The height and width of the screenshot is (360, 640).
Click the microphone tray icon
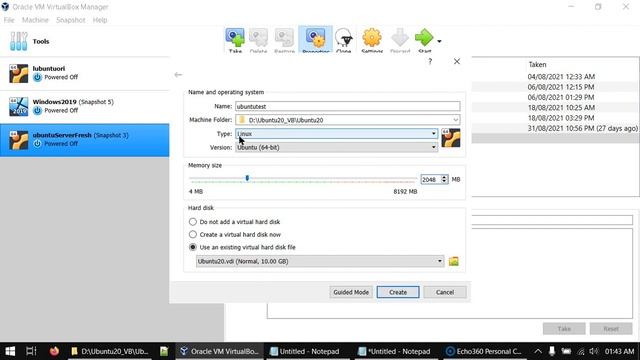click(552, 351)
